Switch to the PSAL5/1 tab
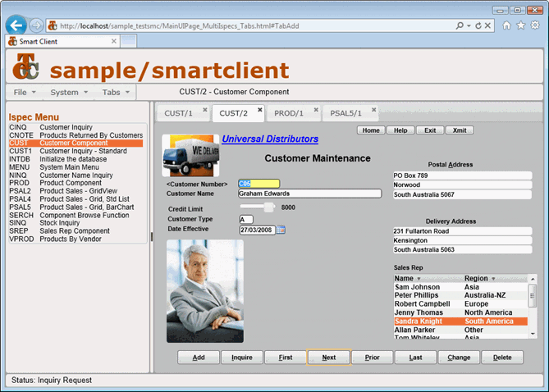Image resolution: width=549 pixels, height=392 pixels. point(345,113)
